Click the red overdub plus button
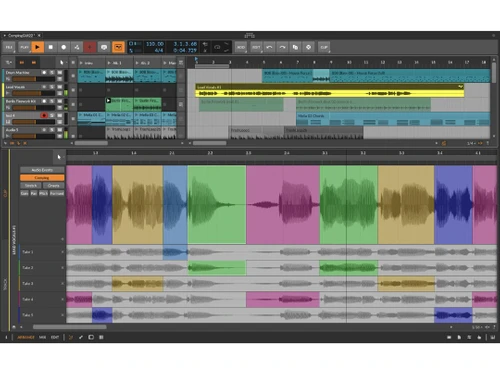The width and height of the screenshot is (500, 375). [x=90, y=47]
